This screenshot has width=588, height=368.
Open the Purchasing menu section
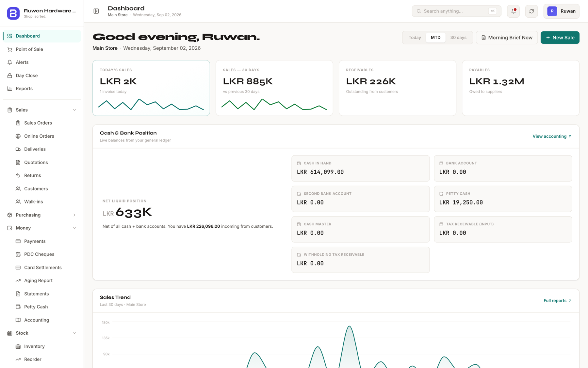42,215
